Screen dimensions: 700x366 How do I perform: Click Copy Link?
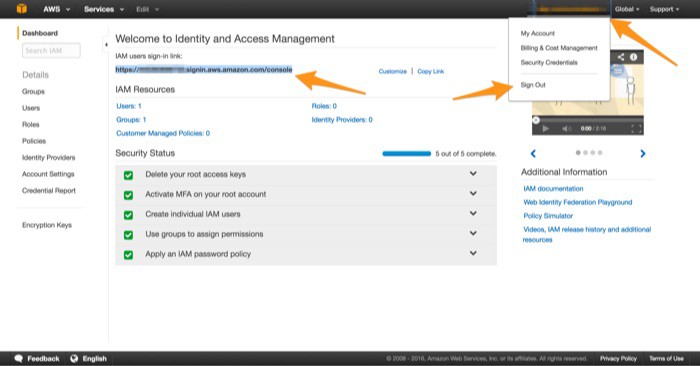pyautogui.click(x=431, y=71)
